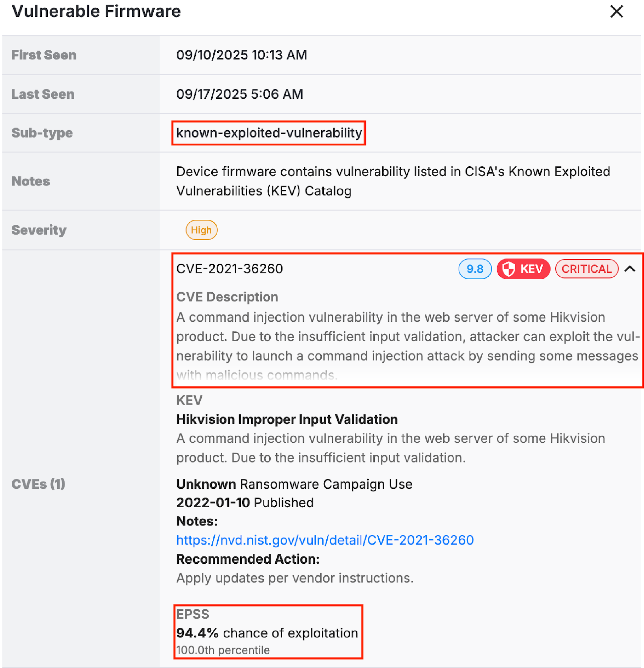Click the First Seen timestamp value
The height and width of the screenshot is (668, 644).
coord(241,55)
